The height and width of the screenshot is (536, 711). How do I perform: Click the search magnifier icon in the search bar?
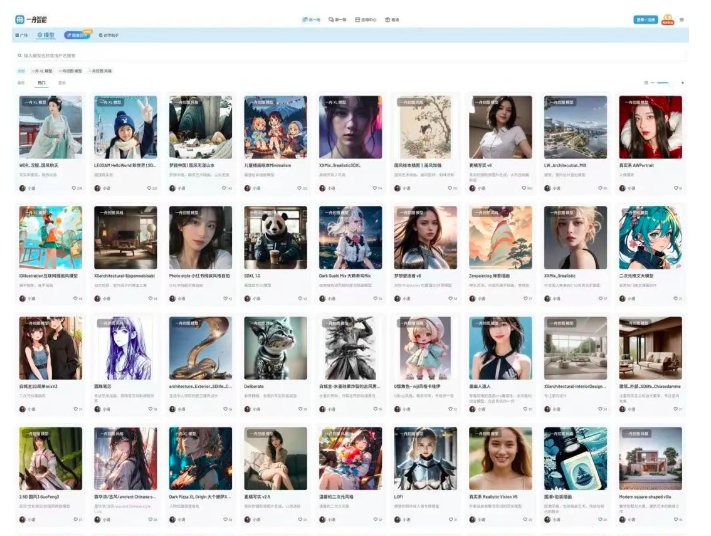(x=19, y=56)
